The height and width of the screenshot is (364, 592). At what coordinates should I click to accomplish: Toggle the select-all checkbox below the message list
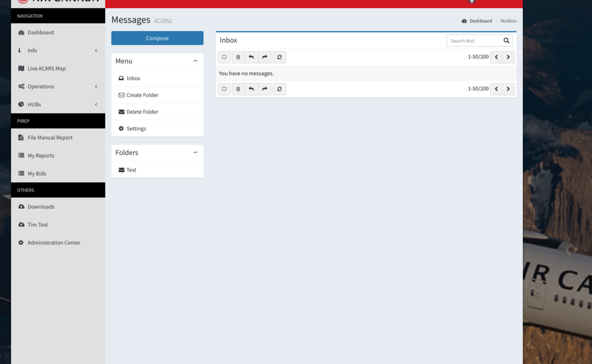pos(224,89)
